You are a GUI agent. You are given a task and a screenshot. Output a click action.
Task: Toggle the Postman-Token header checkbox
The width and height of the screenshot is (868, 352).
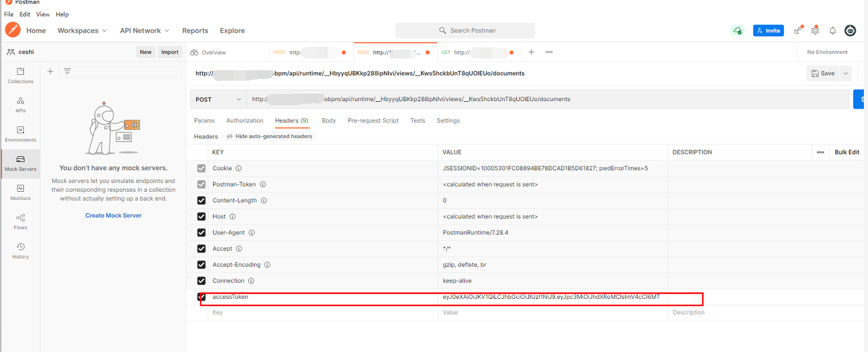[201, 184]
